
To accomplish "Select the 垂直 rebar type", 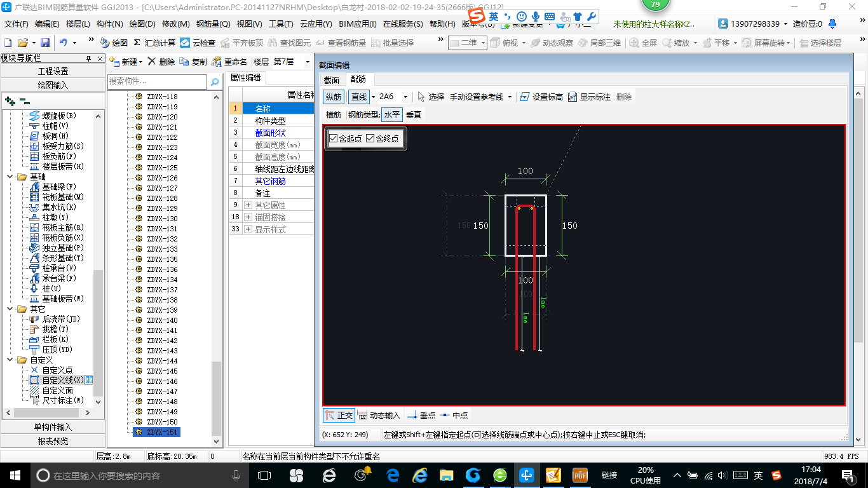I will (414, 114).
